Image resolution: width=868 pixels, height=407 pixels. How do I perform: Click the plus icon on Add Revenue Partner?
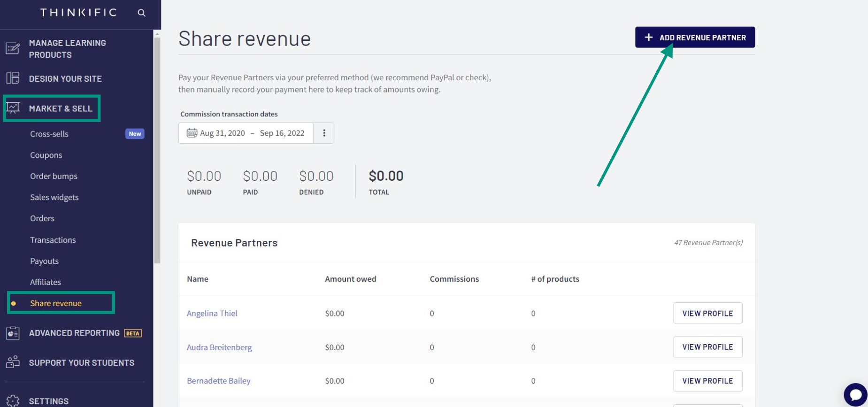point(648,37)
